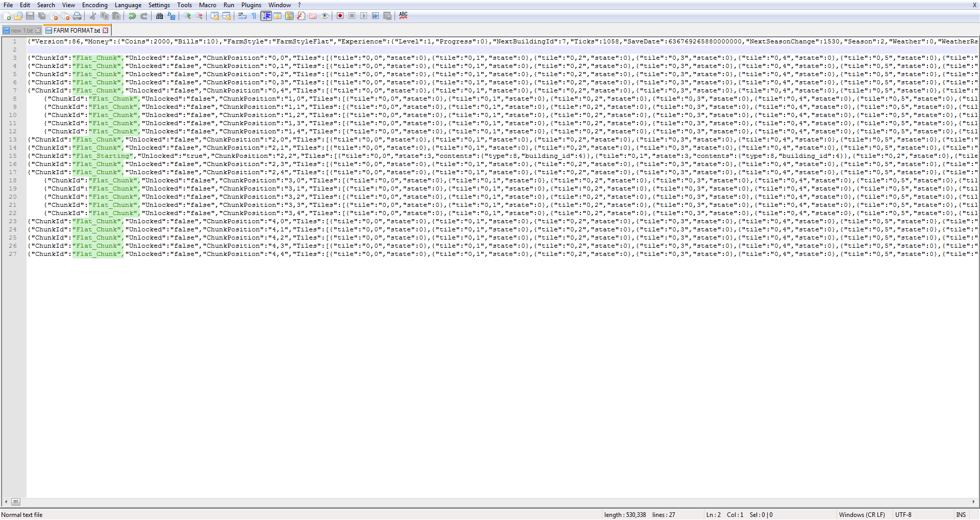Click the Close document toolbar icon

point(54,16)
